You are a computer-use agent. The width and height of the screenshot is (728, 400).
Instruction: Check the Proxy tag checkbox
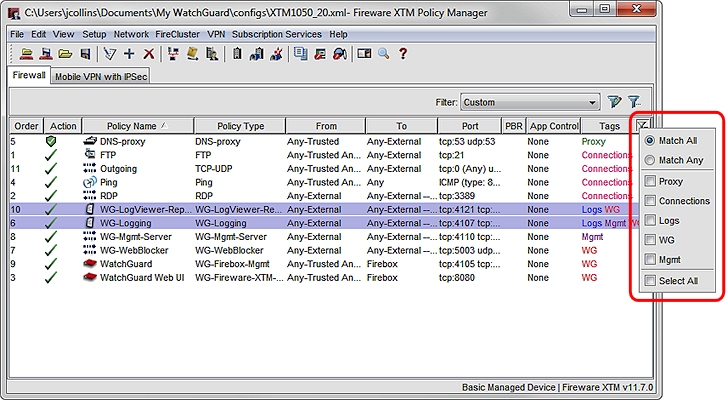[x=650, y=181]
